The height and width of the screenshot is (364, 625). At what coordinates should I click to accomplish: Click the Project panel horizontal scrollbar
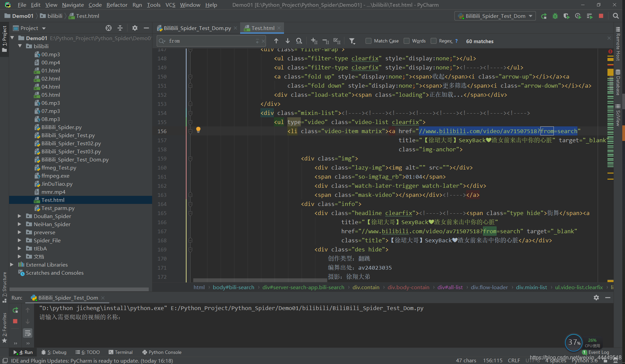click(79, 289)
